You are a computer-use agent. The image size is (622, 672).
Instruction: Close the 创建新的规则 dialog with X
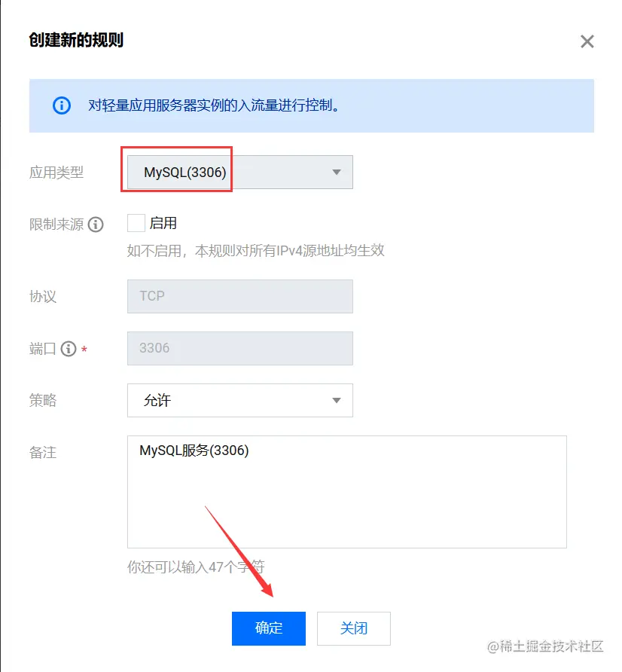pyautogui.click(x=587, y=41)
